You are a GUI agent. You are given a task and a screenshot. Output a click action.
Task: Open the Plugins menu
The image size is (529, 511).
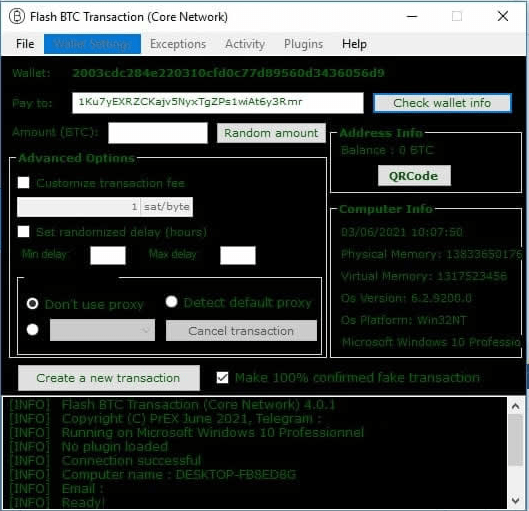(x=303, y=44)
